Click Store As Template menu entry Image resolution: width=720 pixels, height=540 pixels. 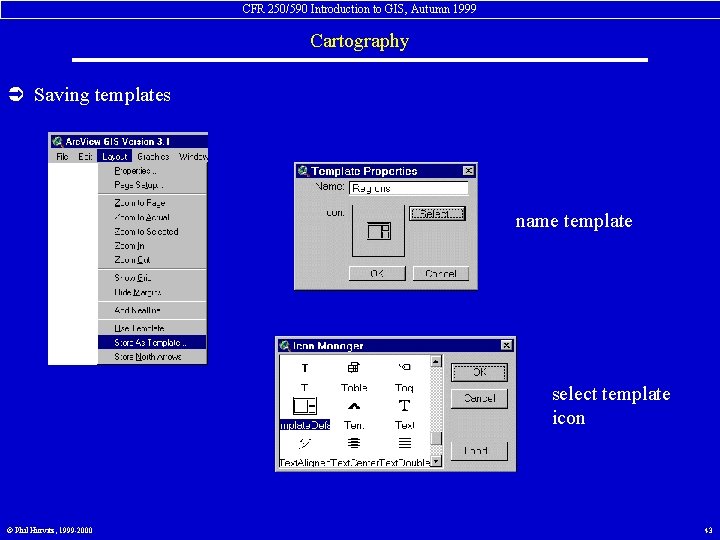(x=152, y=343)
